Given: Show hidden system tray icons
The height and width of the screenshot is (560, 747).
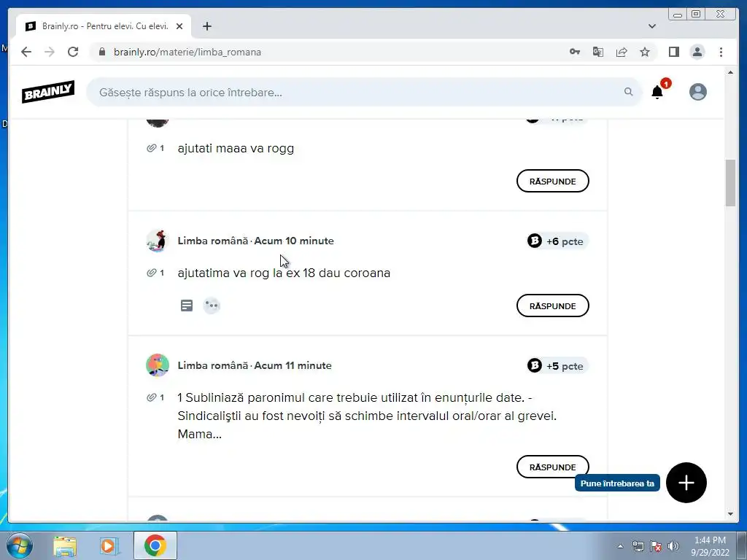Looking at the screenshot, I should click(x=620, y=546).
